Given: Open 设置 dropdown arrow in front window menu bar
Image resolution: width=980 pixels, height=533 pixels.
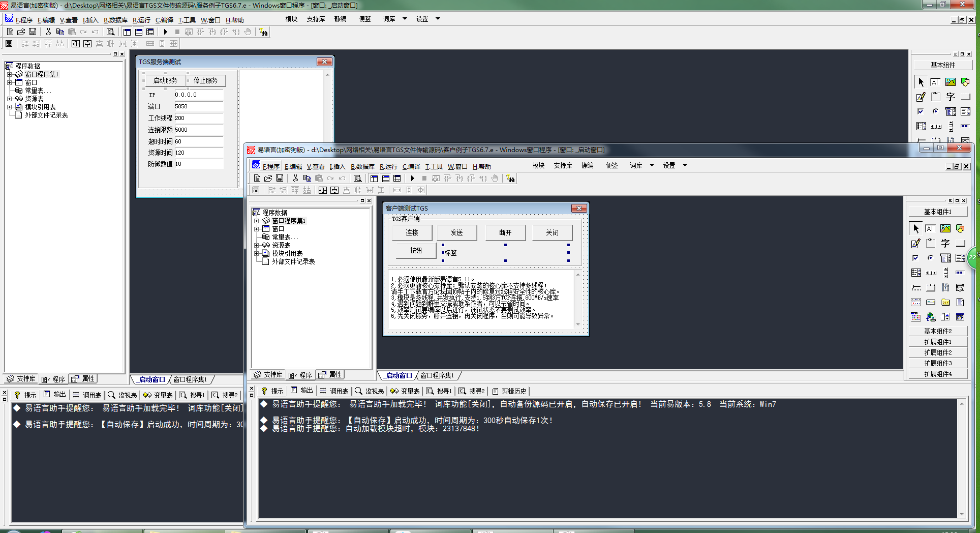Looking at the screenshot, I should coord(685,165).
